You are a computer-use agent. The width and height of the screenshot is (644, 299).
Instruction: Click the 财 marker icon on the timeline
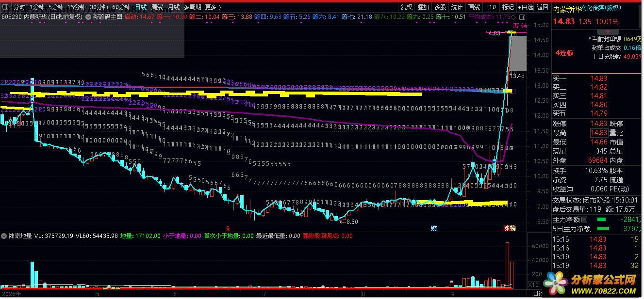pos(434,228)
